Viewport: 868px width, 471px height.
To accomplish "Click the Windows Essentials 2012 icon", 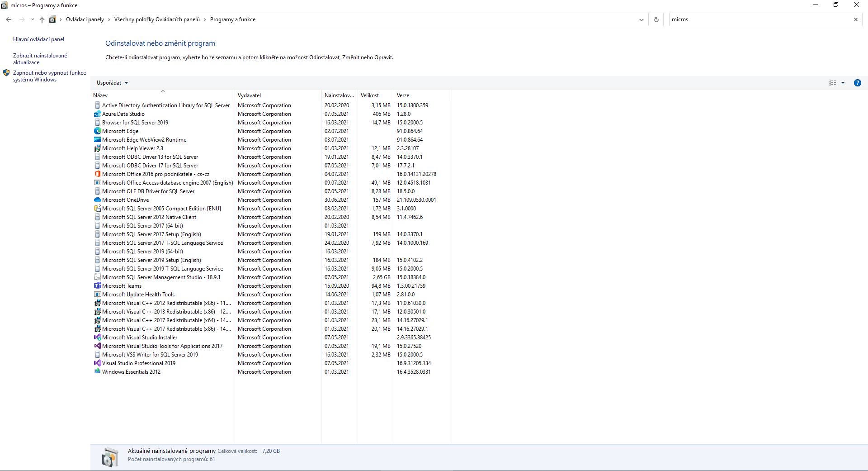I will click(97, 372).
